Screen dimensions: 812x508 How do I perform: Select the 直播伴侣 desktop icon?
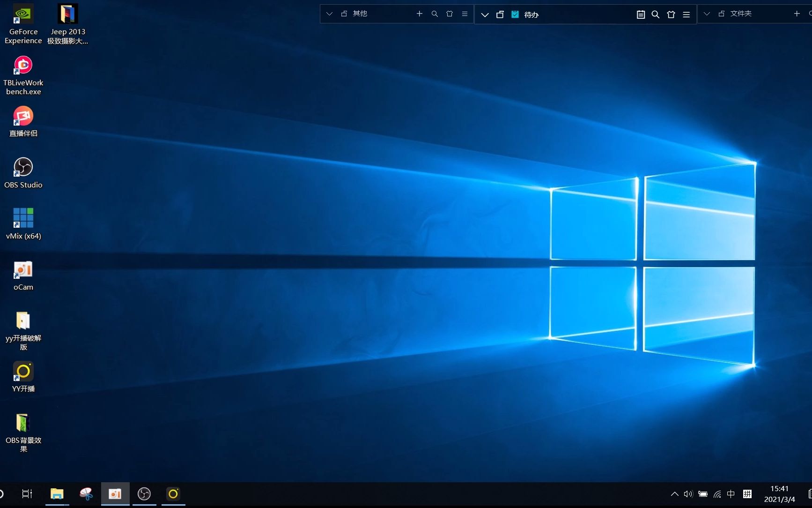click(x=23, y=122)
